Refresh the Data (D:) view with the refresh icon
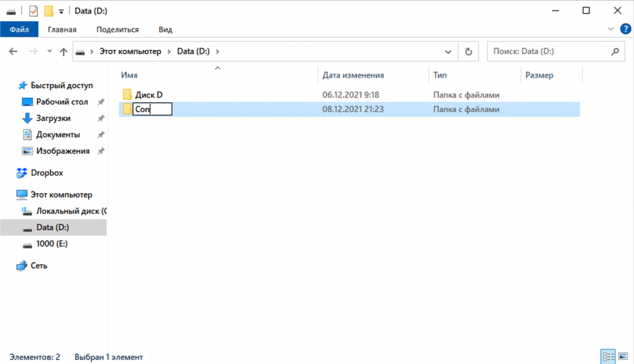 point(468,51)
